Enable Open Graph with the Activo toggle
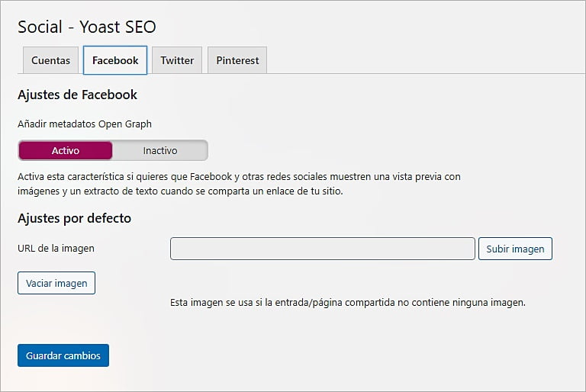Screen dimensions: 586x392 click(66, 150)
